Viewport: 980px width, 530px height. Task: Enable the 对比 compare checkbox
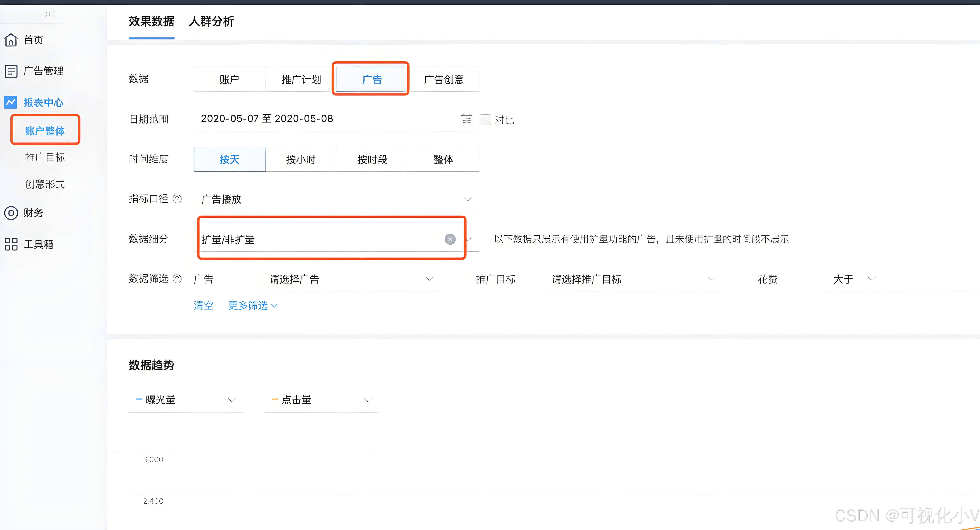pos(485,120)
